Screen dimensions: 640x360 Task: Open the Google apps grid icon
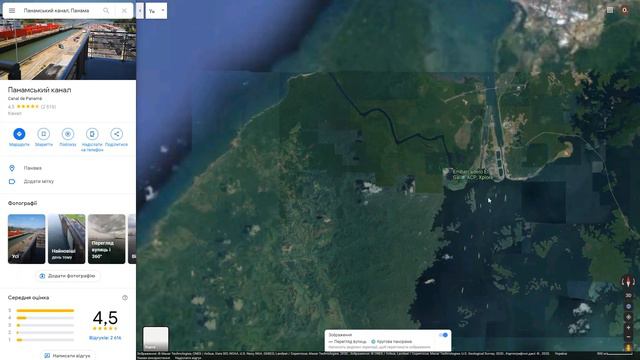[x=610, y=10]
